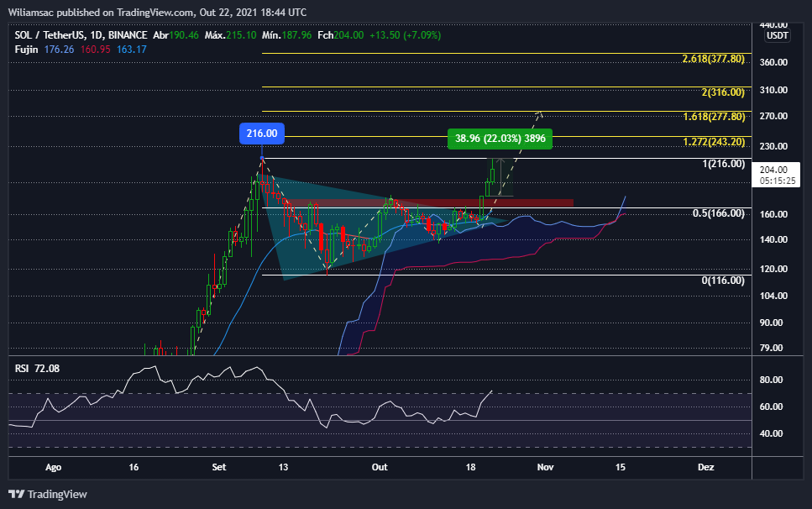Click the RSI axis value 80.00
This screenshot has height=509, width=812.
click(x=771, y=380)
